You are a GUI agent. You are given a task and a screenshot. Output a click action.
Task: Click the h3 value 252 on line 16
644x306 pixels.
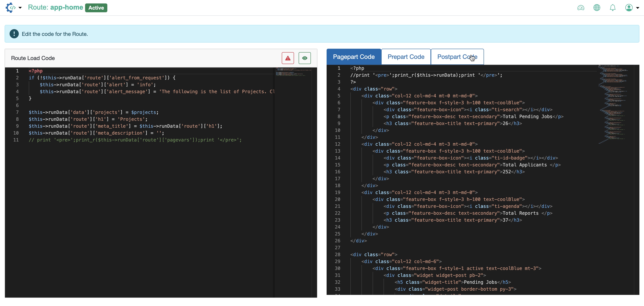point(507,171)
